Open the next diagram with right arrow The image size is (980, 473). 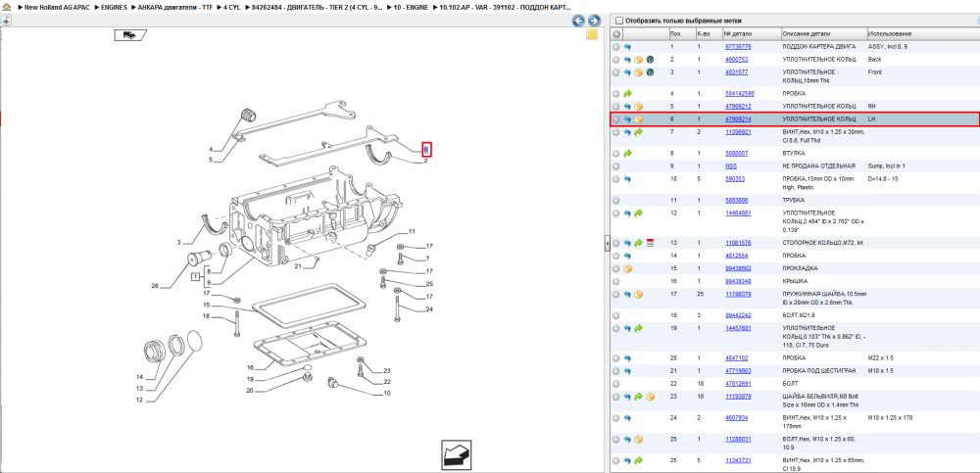[594, 21]
